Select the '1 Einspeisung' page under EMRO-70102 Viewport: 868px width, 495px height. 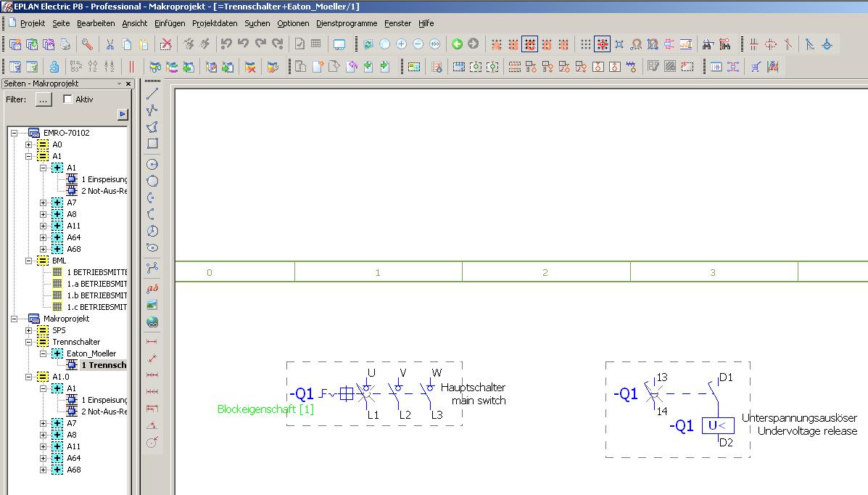click(x=104, y=179)
